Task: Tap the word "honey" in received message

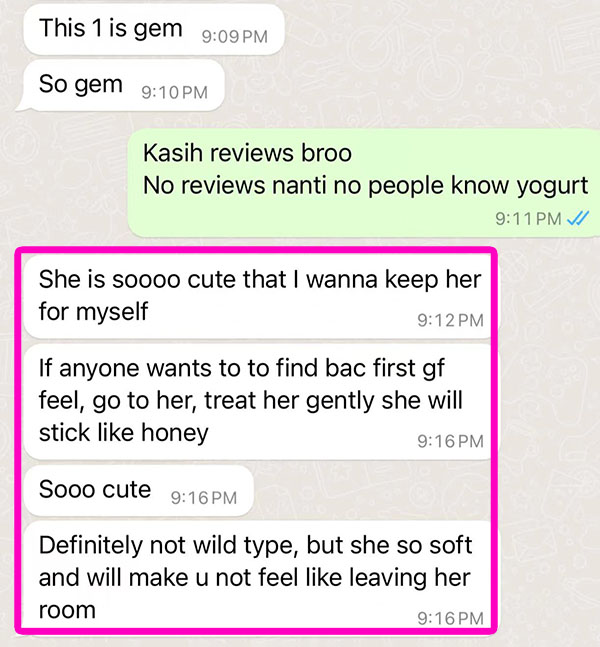Action: coord(175,434)
